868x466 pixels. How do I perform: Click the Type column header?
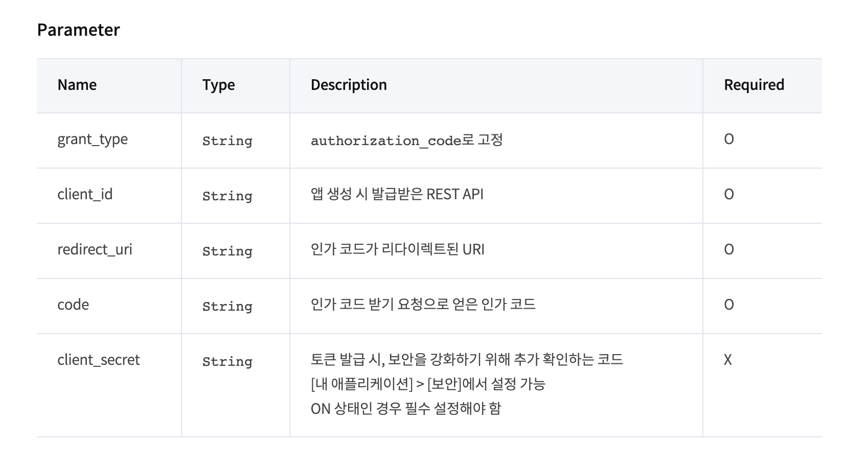(218, 85)
